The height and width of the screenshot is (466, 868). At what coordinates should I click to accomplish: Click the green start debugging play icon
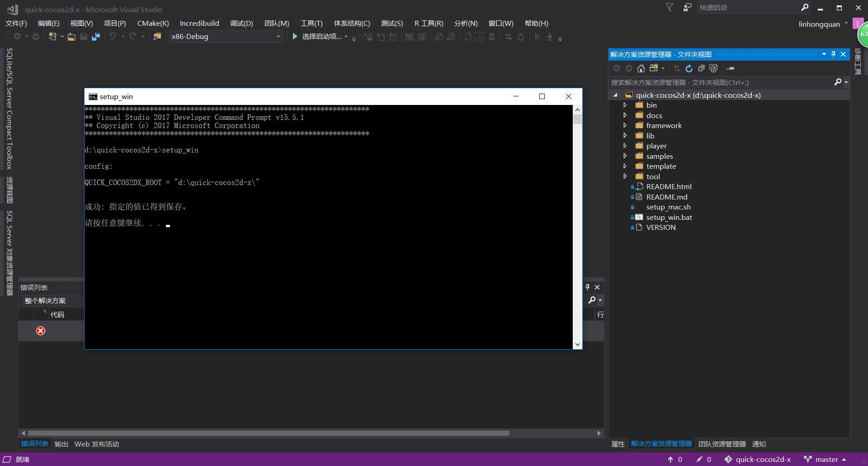click(x=295, y=37)
